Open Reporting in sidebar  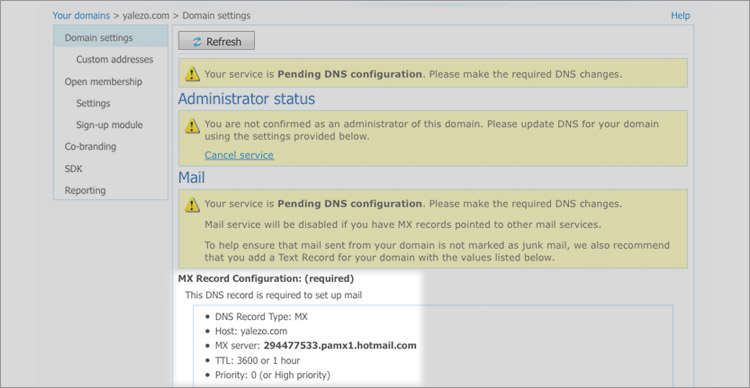click(x=85, y=190)
